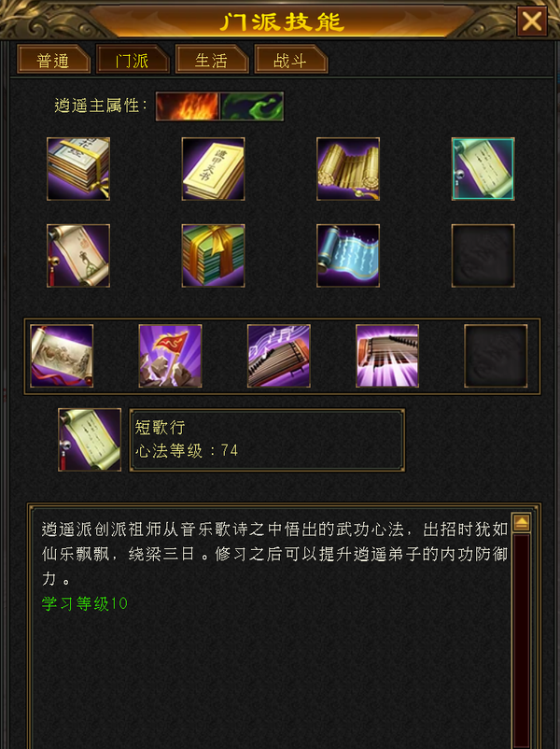The image size is (560, 749).
Task: Select the landscape painting scroll skill
Action: (62, 356)
